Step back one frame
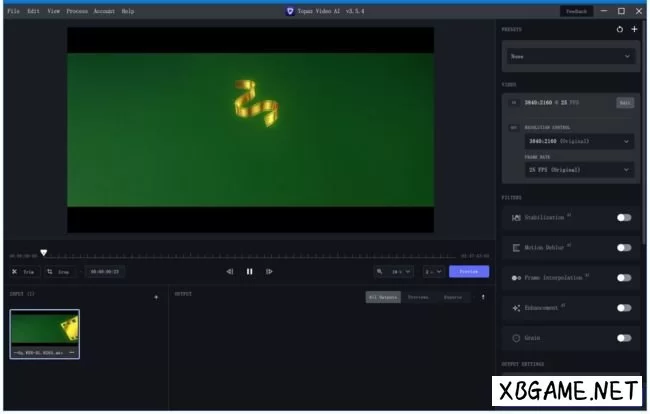The image size is (650, 414). [229, 271]
